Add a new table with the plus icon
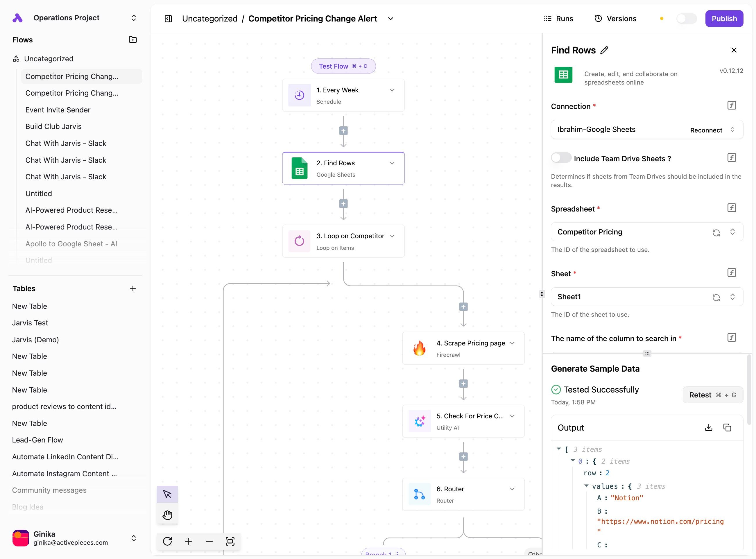Screen dimensions: 756x559 [133, 289]
